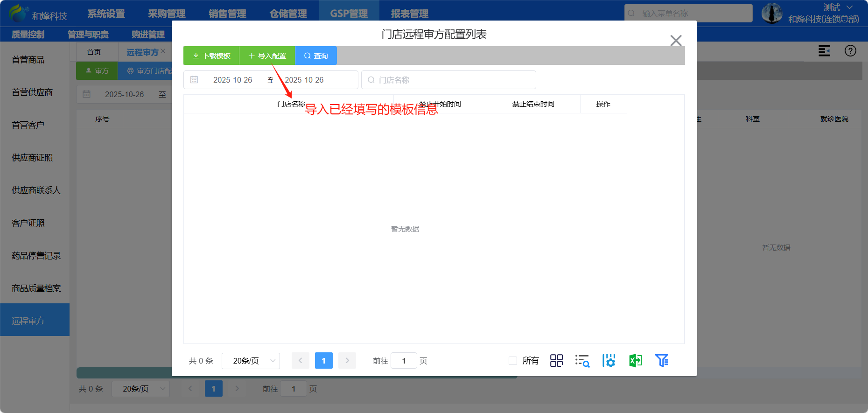Tick the 所有 checkbox

(513, 361)
